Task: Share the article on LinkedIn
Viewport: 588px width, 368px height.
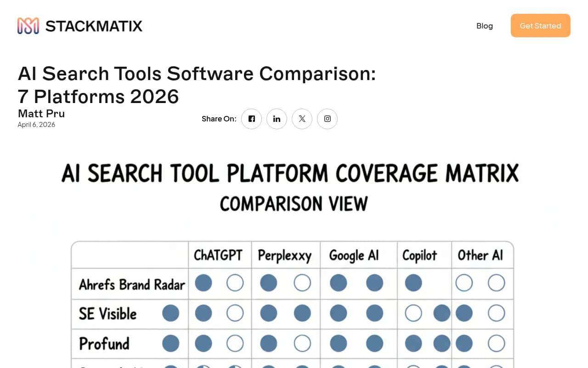Action: pos(277,119)
